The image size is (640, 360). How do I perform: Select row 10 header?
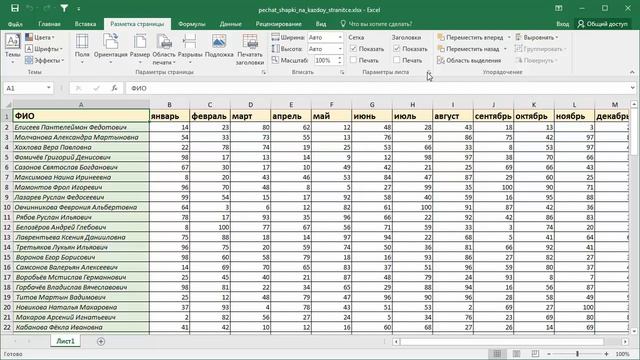[7, 207]
